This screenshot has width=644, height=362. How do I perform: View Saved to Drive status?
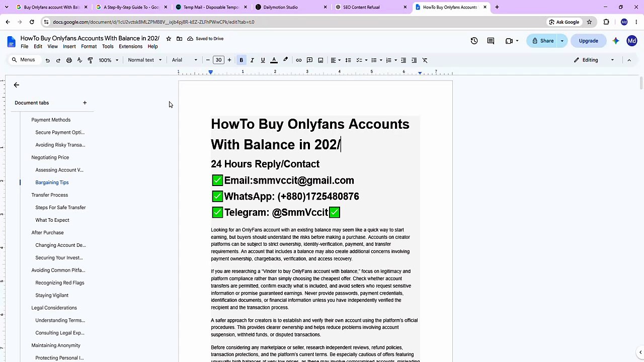click(205, 39)
